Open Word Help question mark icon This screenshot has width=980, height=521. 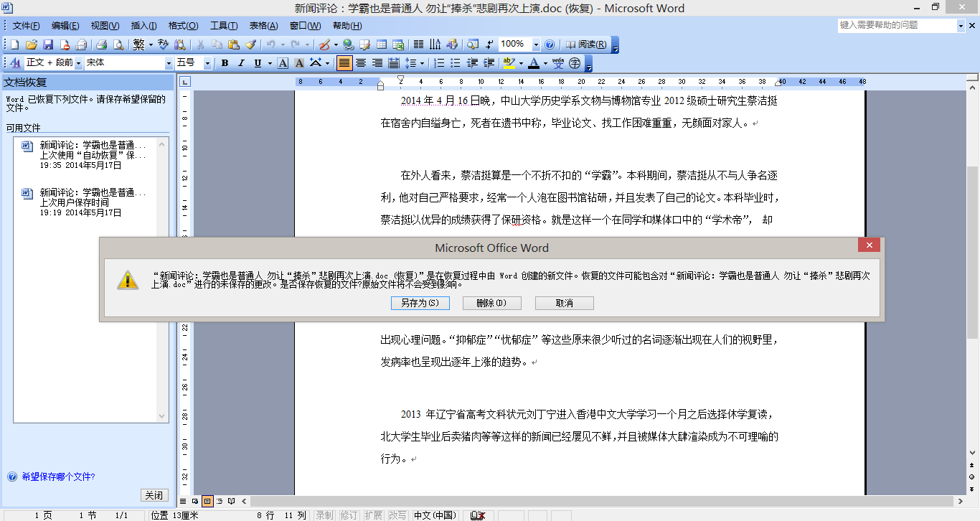point(550,44)
